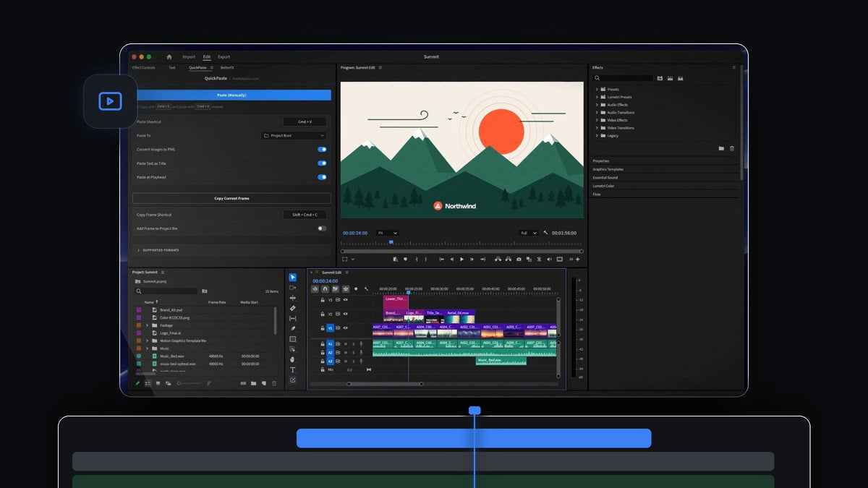Click the New Bin folder icon in Project panel
The width and height of the screenshot is (868, 488).
[253, 383]
